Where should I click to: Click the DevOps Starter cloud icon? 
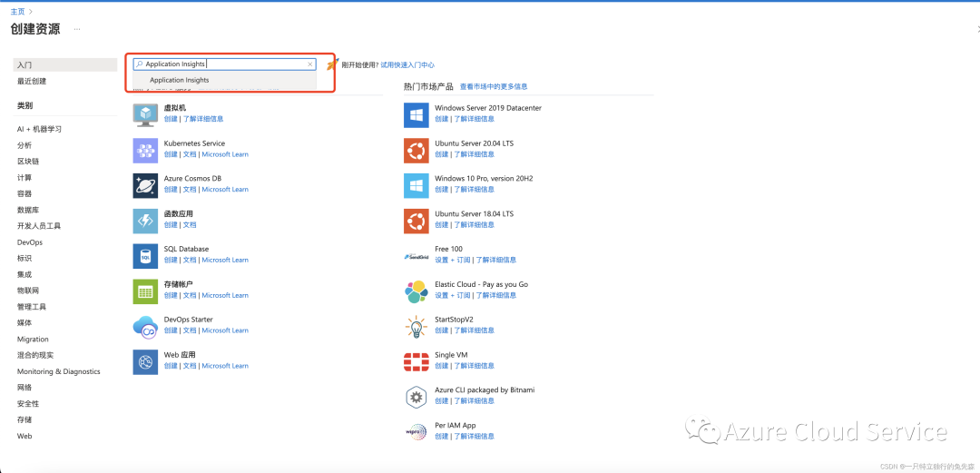[x=145, y=327]
